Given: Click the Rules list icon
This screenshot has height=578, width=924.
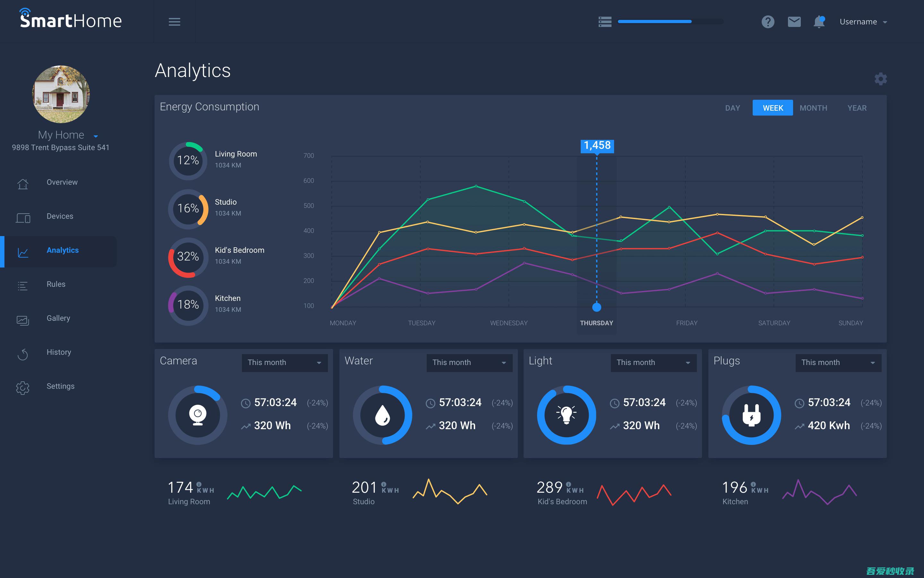Looking at the screenshot, I should pyautogui.click(x=22, y=284).
